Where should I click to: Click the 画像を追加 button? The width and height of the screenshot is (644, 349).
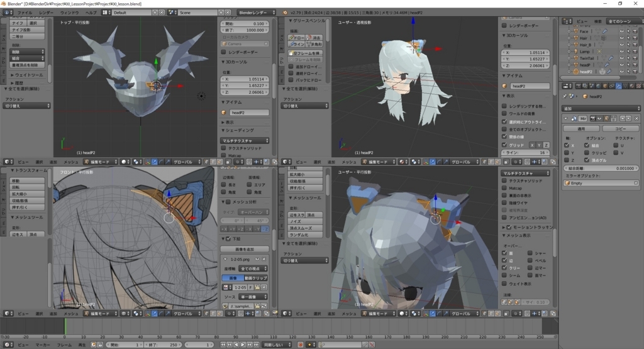[245, 249]
